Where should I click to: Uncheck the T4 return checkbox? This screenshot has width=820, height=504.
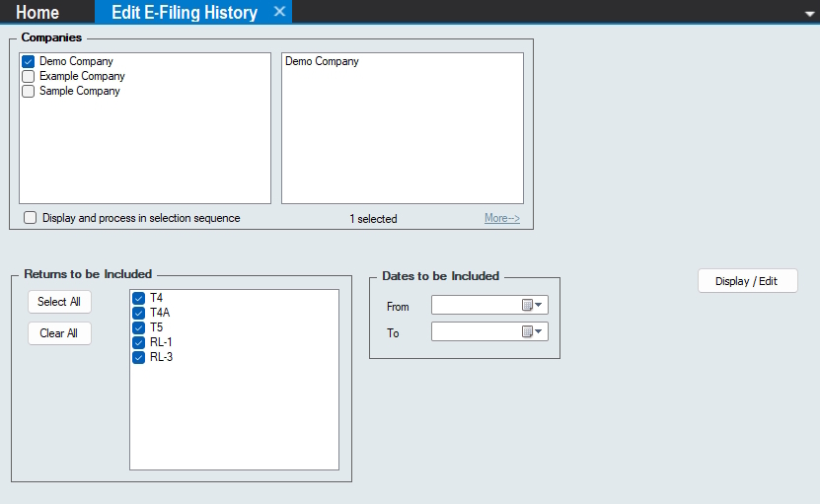(x=139, y=298)
